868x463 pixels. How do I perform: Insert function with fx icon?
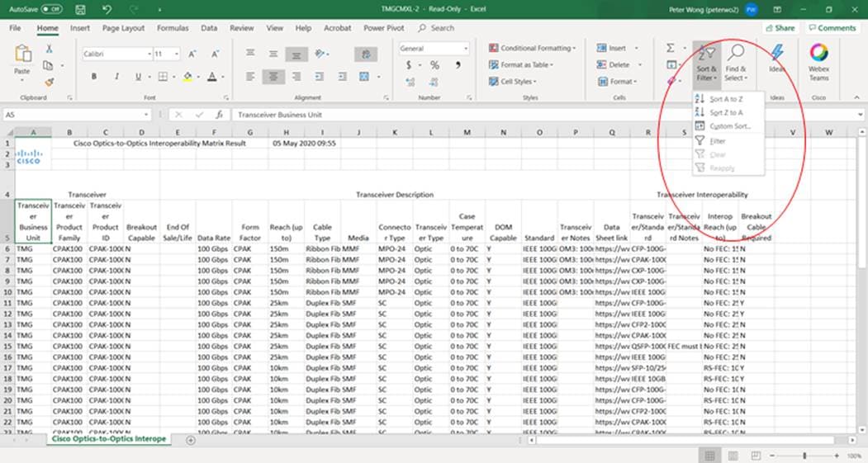click(x=220, y=115)
